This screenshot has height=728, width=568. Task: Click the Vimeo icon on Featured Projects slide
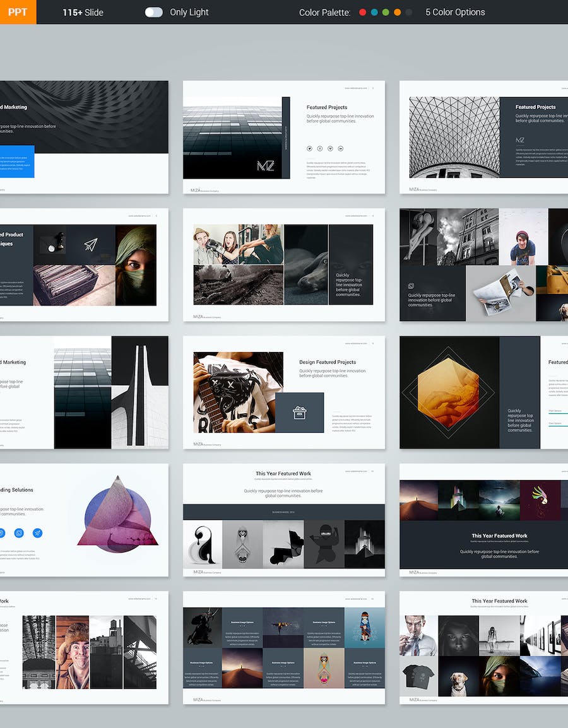[x=330, y=148]
